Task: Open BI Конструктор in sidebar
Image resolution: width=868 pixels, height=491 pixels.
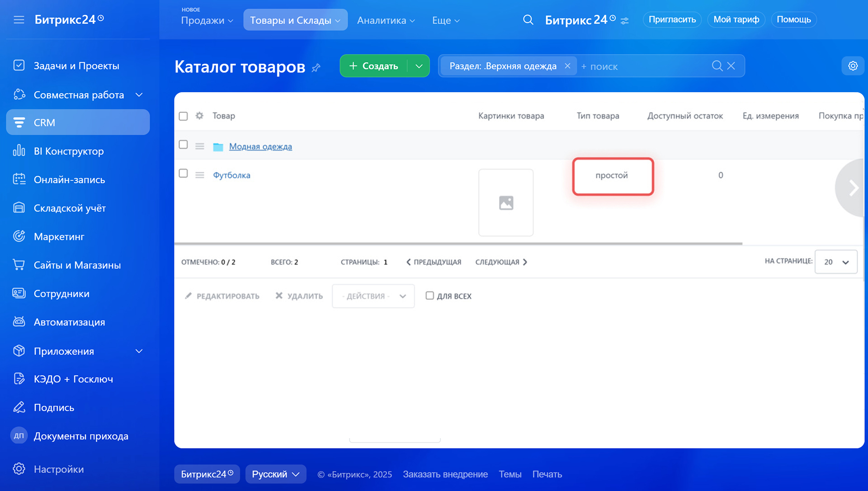Action: (69, 151)
